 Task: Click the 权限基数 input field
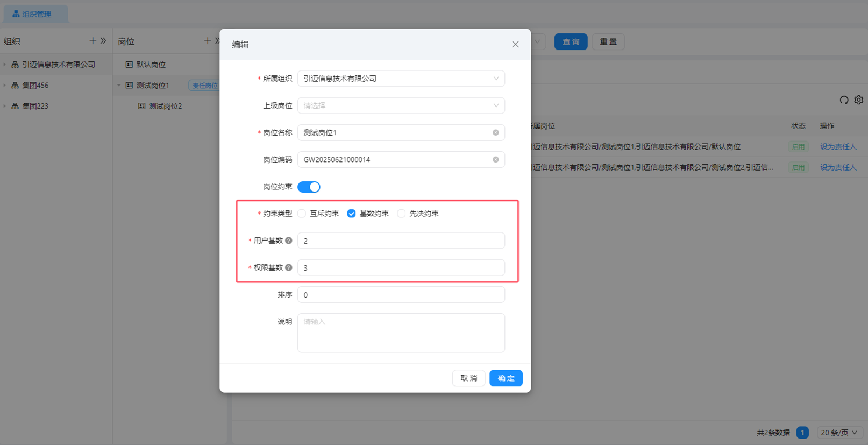click(401, 267)
